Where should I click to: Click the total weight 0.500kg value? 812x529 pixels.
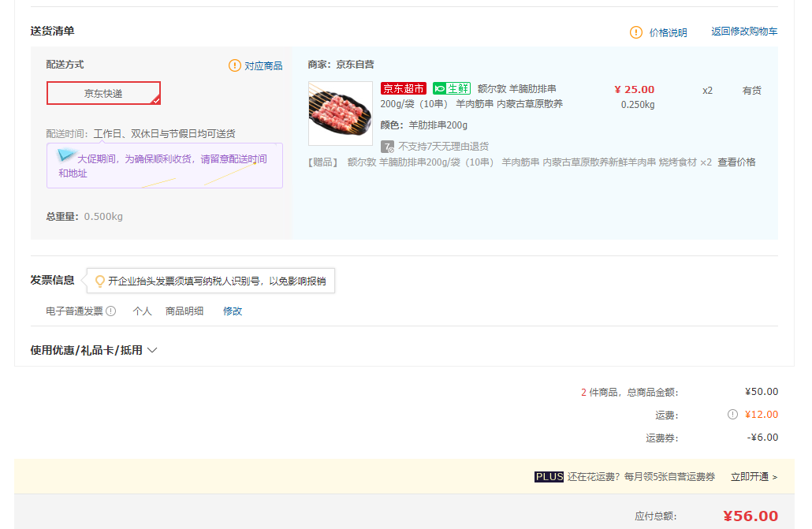tap(103, 217)
